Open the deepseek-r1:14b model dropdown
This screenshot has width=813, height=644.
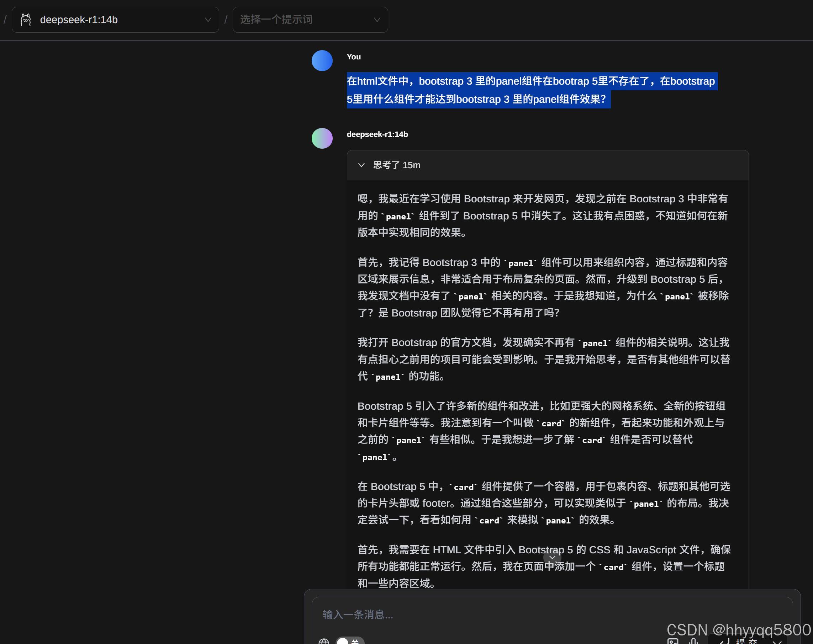(x=115, y=20)
